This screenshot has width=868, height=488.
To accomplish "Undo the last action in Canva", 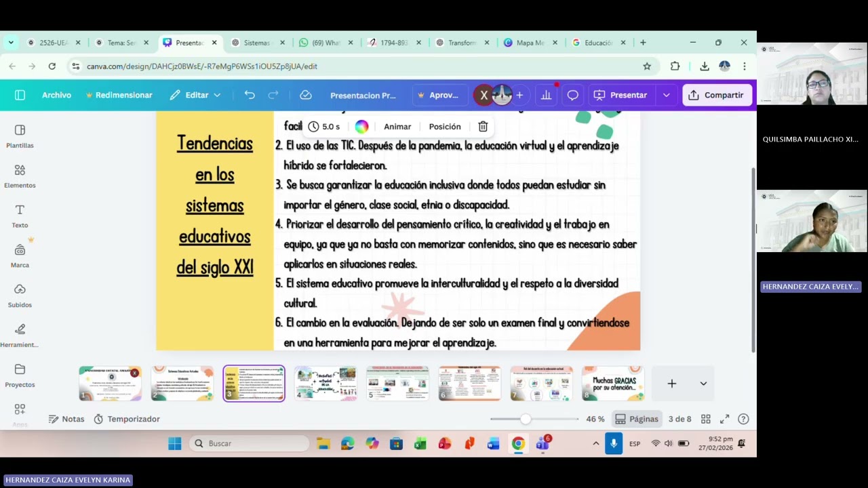I will 250,95.
